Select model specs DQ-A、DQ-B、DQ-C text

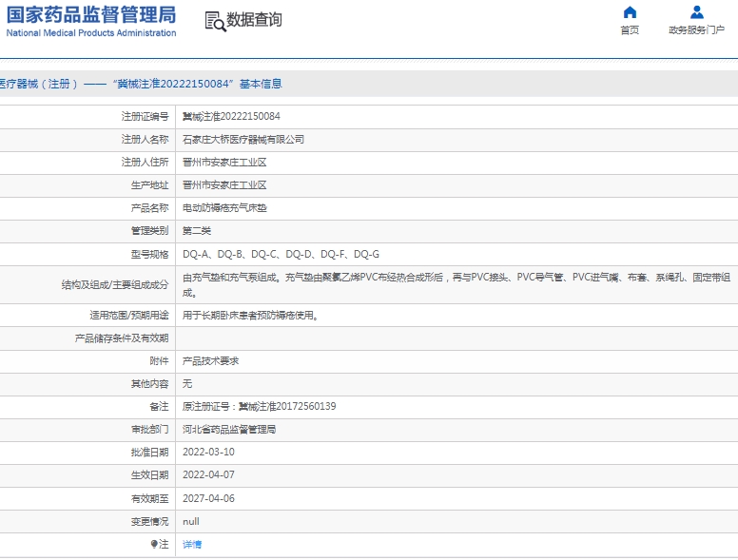[x=281, y=254]
